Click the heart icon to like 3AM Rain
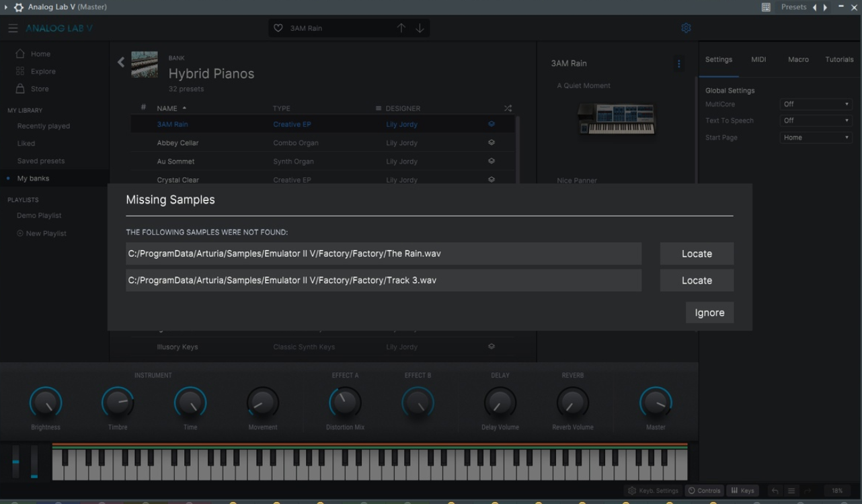Viewport: 862px width, 504px height. pos(278,28)
